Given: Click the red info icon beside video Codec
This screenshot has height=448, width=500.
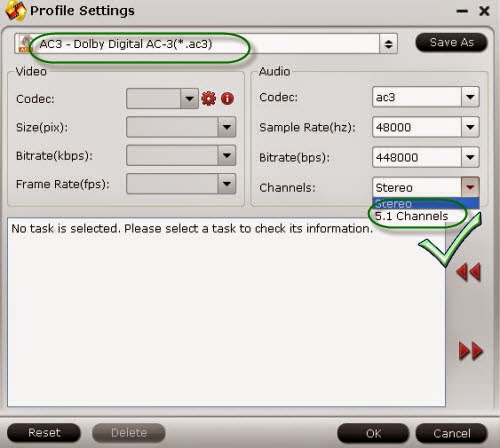Looking at the screenshot, I should pyautogui.click(x=227, y=99).
